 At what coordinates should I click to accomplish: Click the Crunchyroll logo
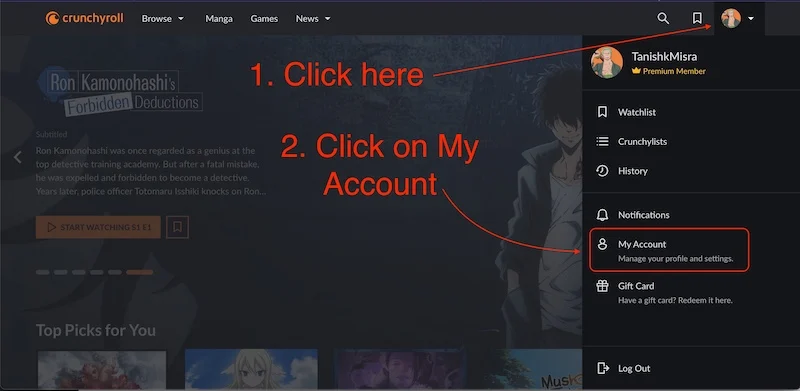tap(84, 18)
